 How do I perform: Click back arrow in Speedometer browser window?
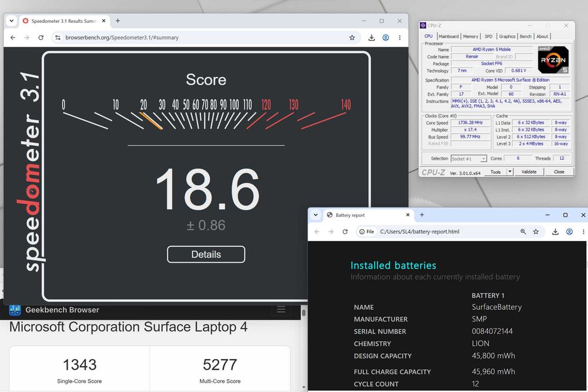[13, 38]
